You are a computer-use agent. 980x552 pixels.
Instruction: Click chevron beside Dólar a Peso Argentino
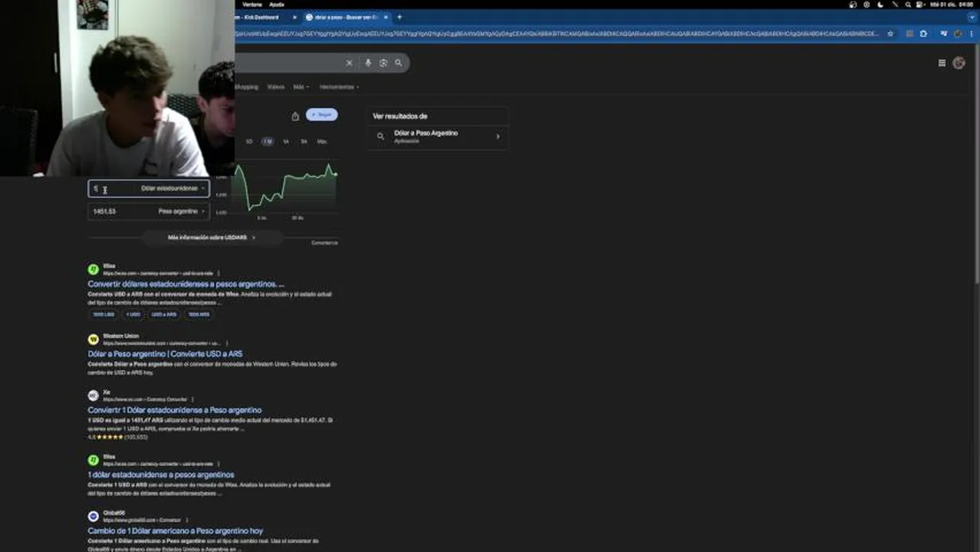click(498, 136)
